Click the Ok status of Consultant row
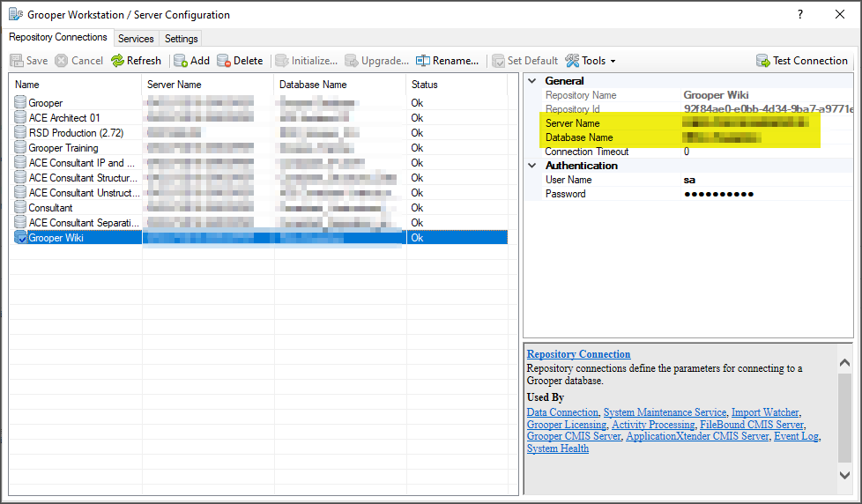This screenshot has height=504, width=862. coord(417,208)
